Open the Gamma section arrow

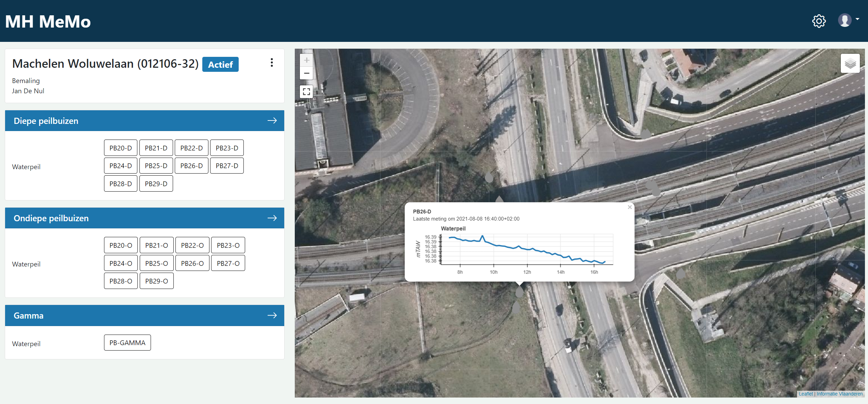(272, 316)
